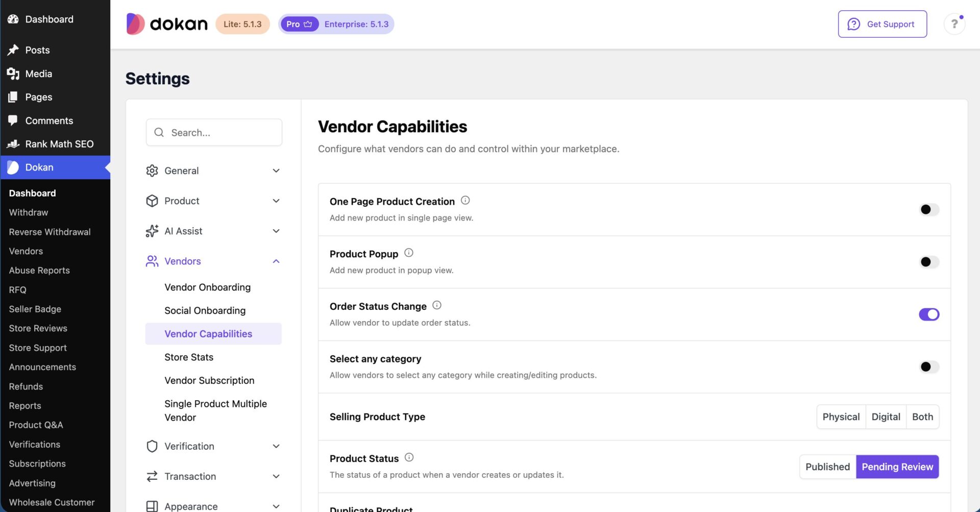Image resolution: width=980 pixels, height=512 pixels.
Task: Expand the Transaction chevron
Action: point(276,476)
